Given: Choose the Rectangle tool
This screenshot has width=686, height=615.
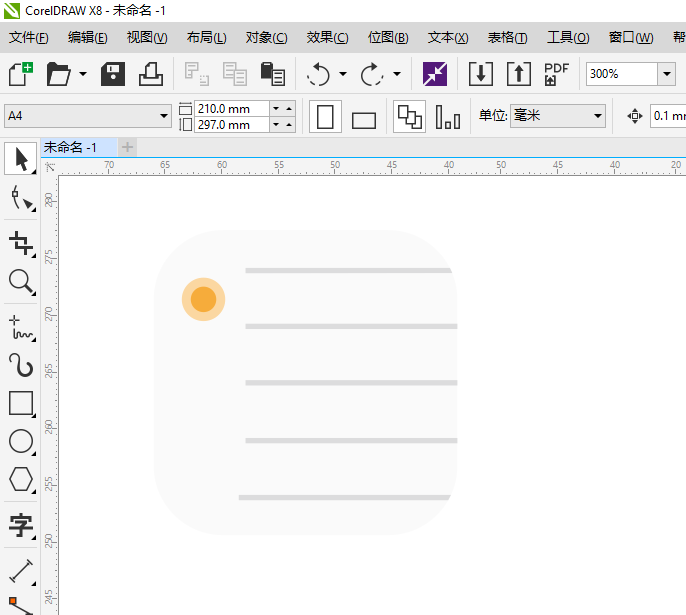Looking at the screenshot, I should tap(20, 402).
